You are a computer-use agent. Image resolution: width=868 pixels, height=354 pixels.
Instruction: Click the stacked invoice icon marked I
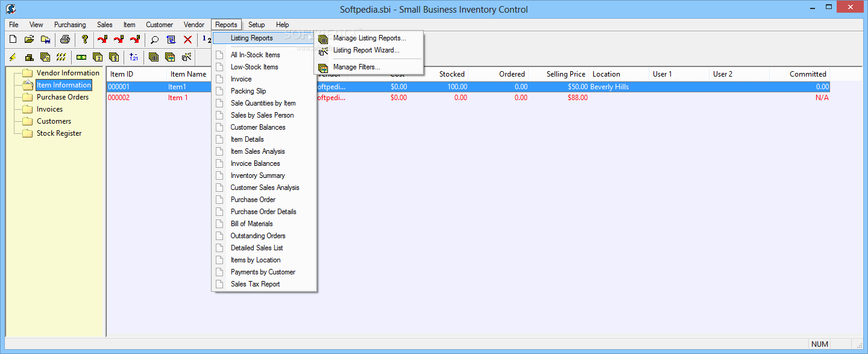[98, 57]
